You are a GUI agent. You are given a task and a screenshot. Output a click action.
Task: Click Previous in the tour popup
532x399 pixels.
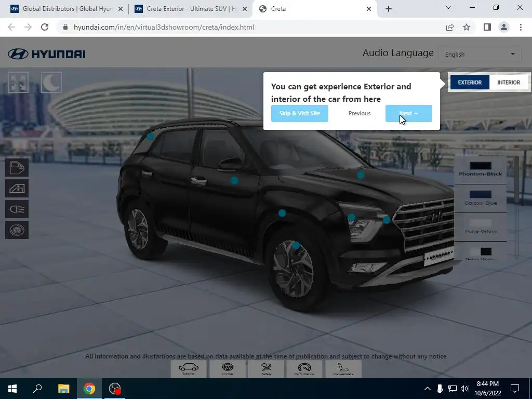click(x=360, y=113)
